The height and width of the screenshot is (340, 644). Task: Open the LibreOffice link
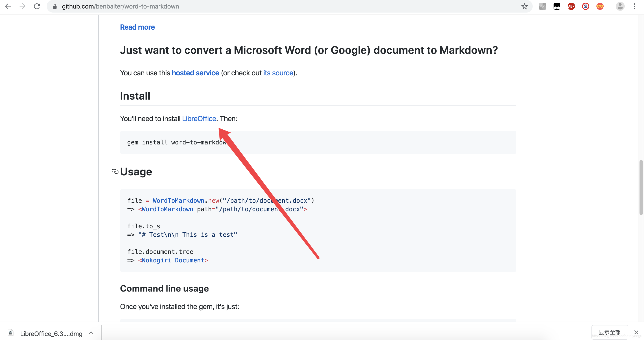(x=199, y=118)
